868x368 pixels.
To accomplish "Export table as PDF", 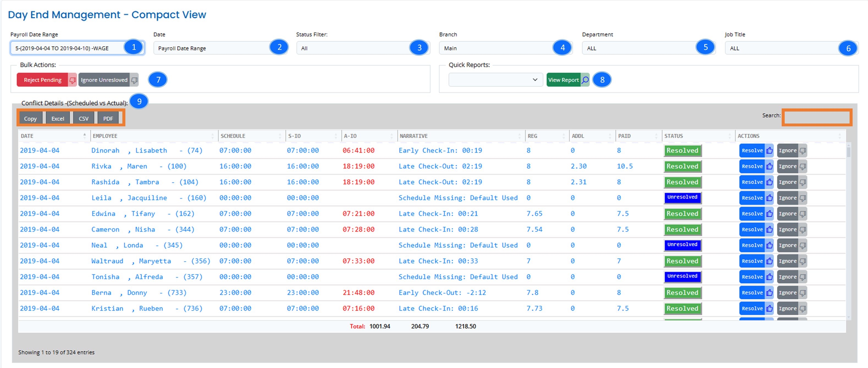I will click(108, 119).
